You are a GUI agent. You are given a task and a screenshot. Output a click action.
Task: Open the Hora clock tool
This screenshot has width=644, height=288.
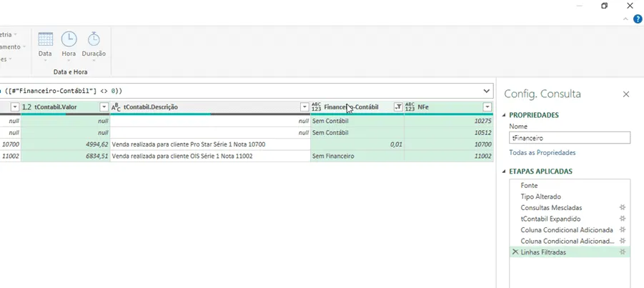click(x=69, y=45)
